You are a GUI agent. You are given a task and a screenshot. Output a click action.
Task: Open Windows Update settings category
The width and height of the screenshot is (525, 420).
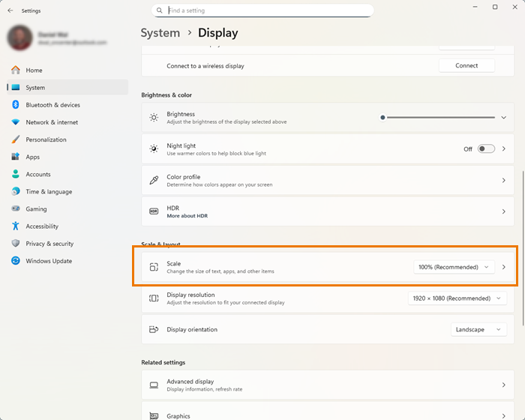[67, 260]
